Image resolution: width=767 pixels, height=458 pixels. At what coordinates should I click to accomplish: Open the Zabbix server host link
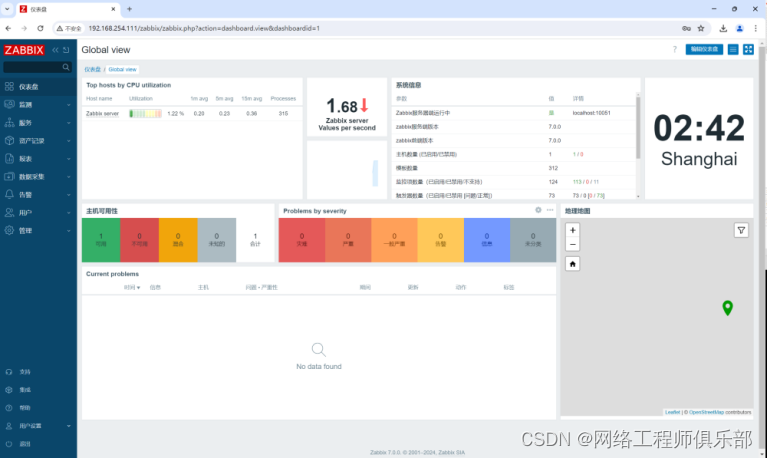tap(102, 114)
